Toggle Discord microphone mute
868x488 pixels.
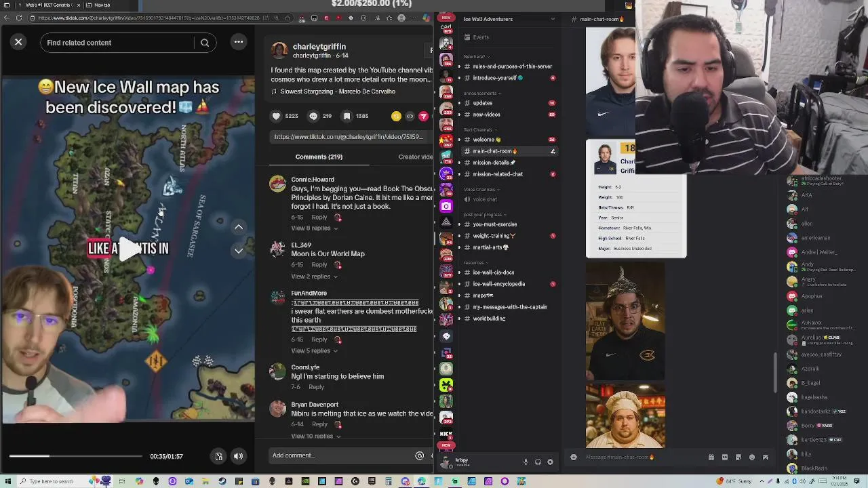click(x=526, y=462)
